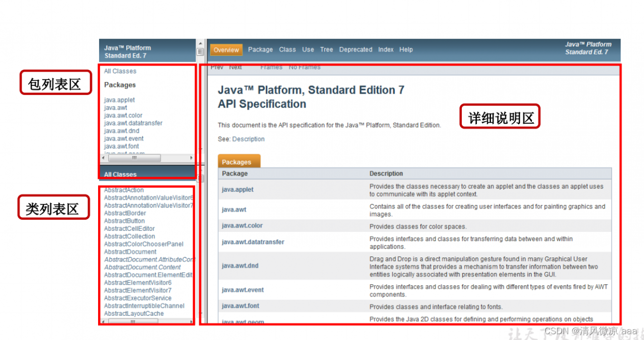Open java.awt.event in the Package table
This screenshot has width=644, height=340.
click(x=243, y=290)
